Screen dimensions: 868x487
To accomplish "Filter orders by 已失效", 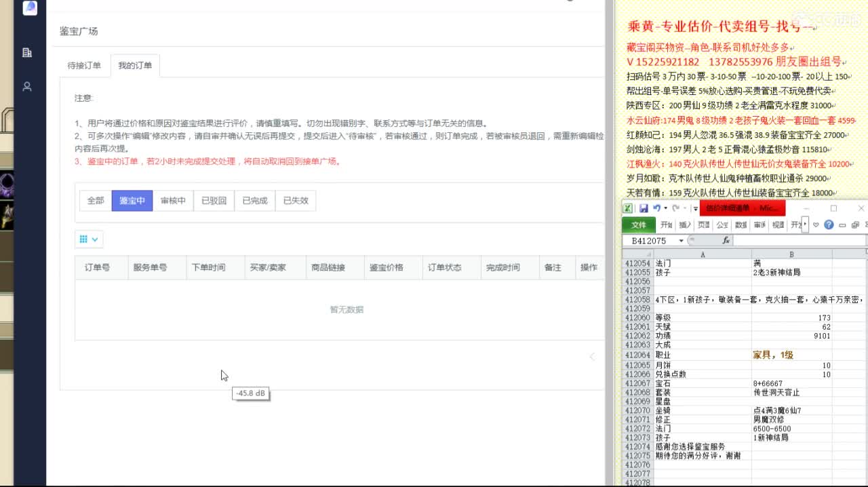I will pyautogui.click(x=296, y=201).
